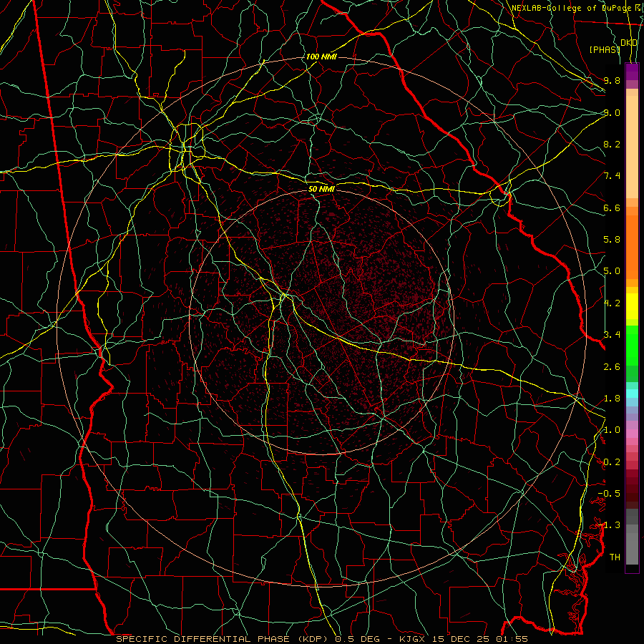Screen dimensions: 644x644
Task: Select the 5.8 value on the color scale
Action: click(x=612, y=240)
